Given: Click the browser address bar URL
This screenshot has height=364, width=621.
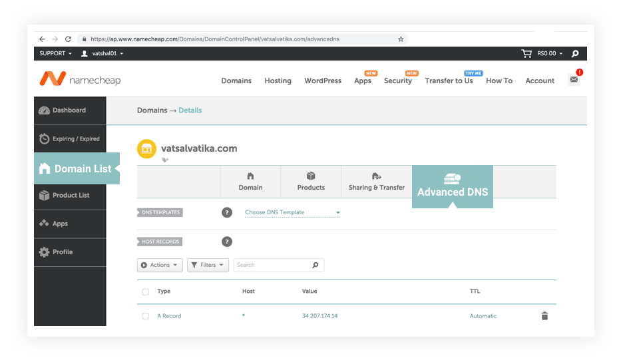Looking at the screenshot, I should [x=215, y=39].
